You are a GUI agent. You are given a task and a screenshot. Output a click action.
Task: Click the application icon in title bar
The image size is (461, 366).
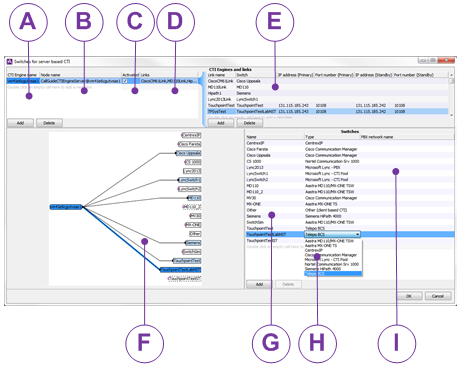click(9, 61)
